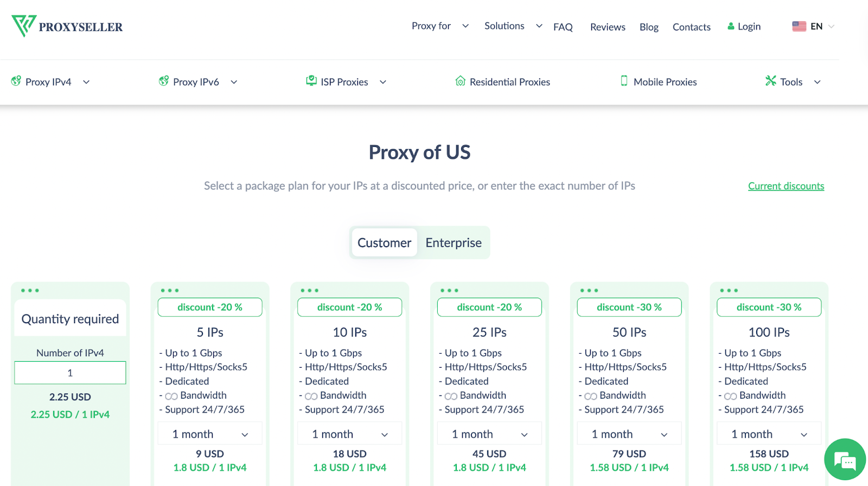Open Current discounts link
The image size is (868, 486).
click(786, 186)
